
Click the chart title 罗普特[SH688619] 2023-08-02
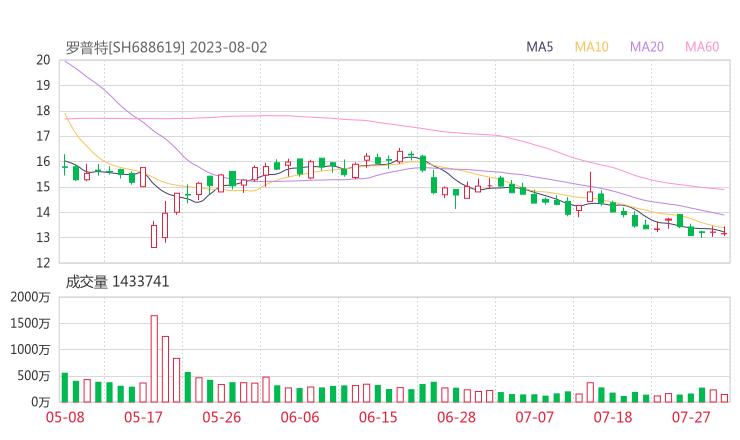(x=166, y=47)
